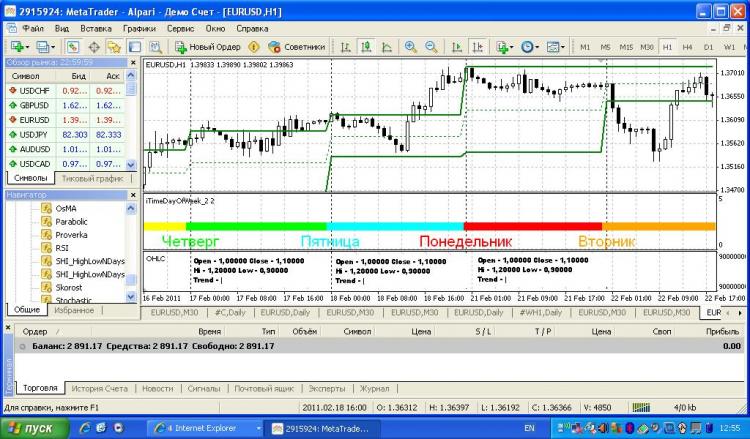Select the D1 timeframe

pyautogui.click(x=708, y=47)
